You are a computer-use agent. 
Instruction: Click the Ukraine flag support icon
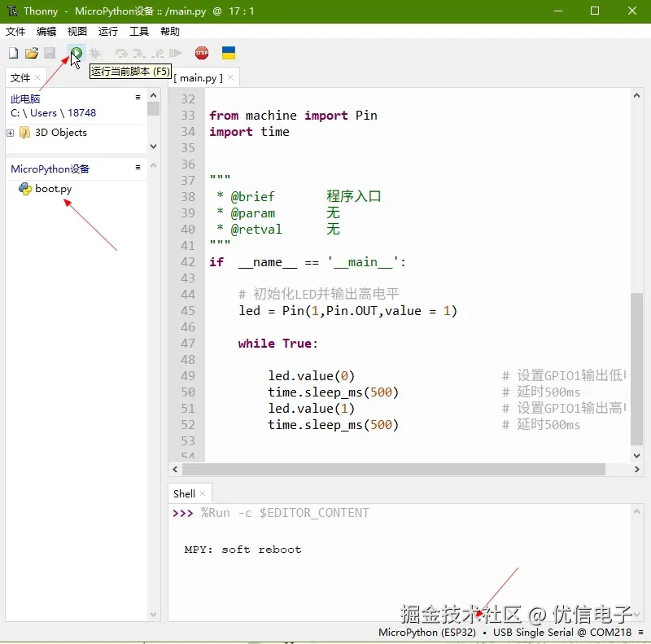pyautogui.click(x=229, y=53)
